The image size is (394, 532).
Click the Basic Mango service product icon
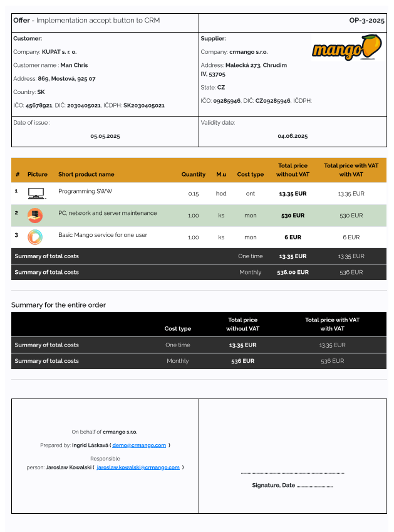[x=35, y=237]
